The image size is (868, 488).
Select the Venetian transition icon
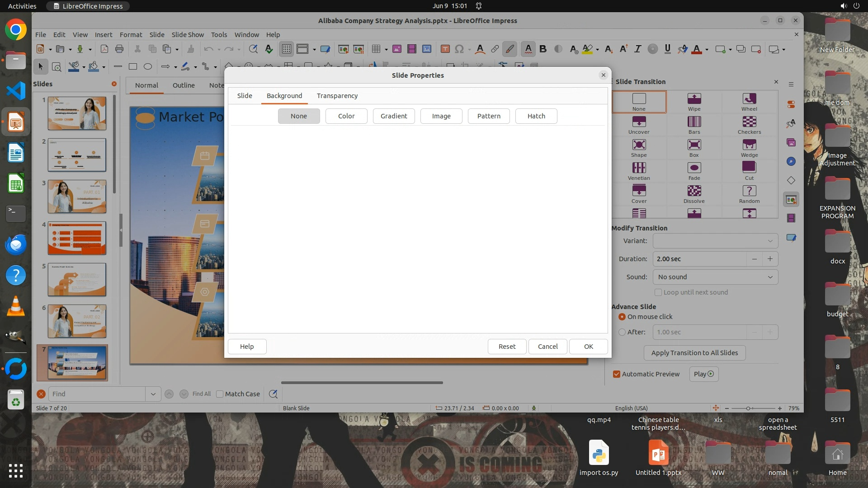pyautogui.click(x=639, y=168)
